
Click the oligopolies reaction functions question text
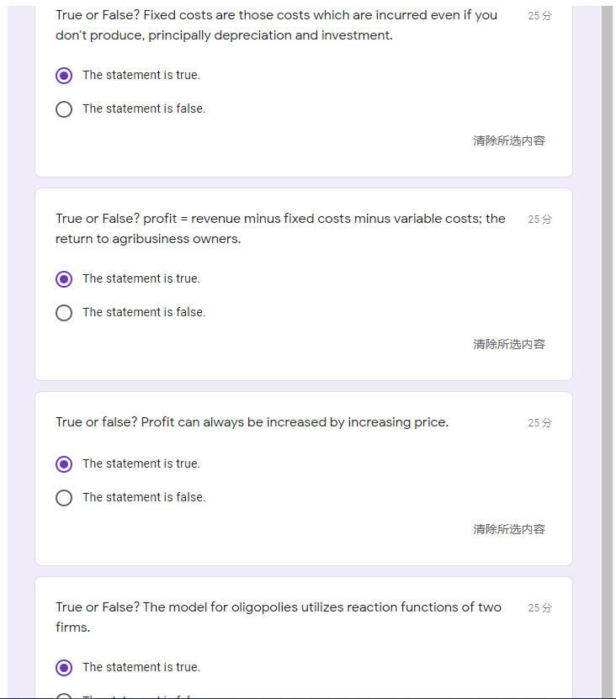pyautogui.click(x=278, y=617)
